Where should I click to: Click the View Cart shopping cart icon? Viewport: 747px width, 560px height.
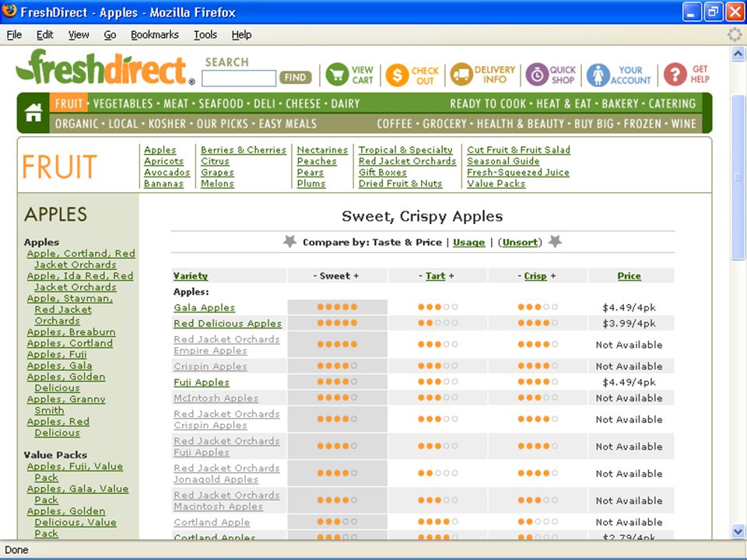(337, 75)
